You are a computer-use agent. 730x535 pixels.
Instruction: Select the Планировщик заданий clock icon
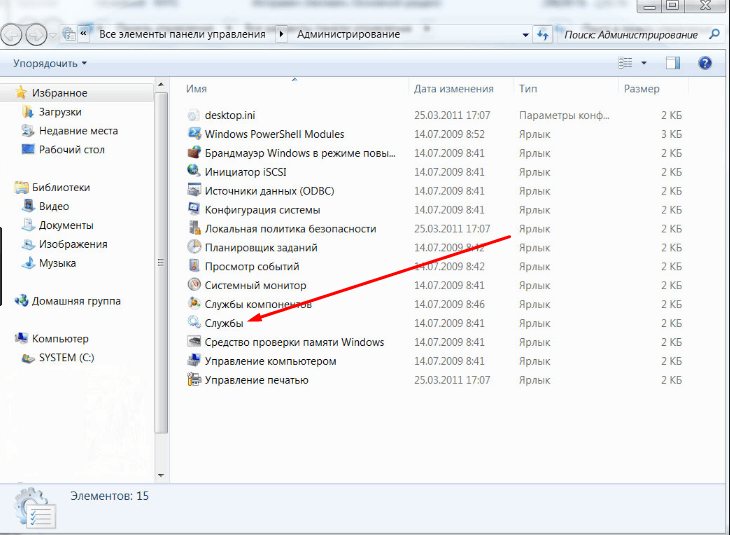194,247
